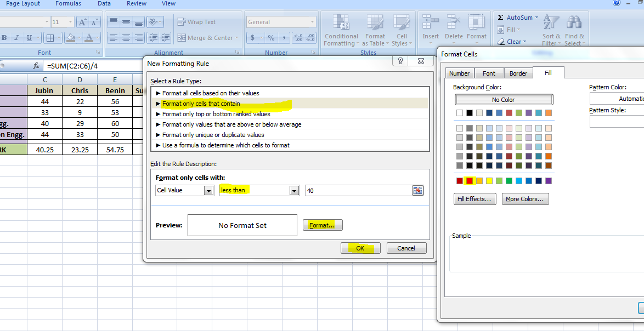Viewport: 644px width, 331px height.
Task: Select Top Align in the Alignment group
Action: tap(114, 22)
